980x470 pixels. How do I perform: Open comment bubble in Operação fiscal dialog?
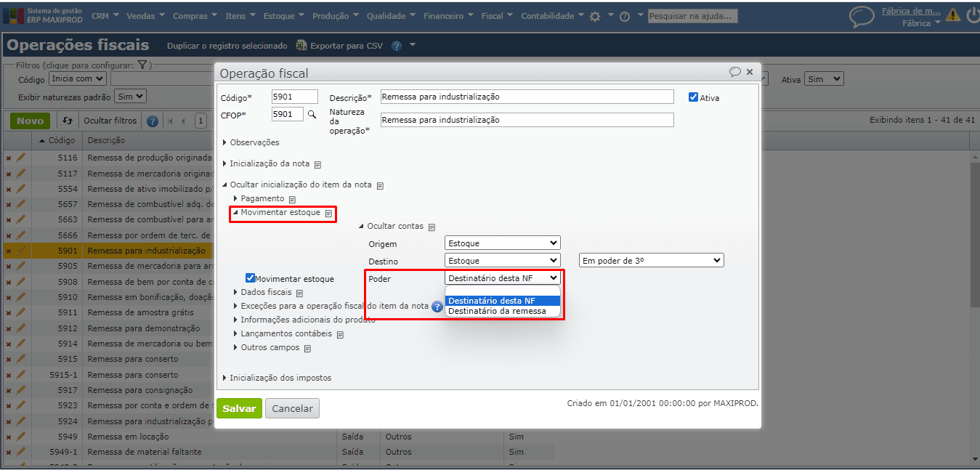pyautogui.click(x=735, y=72)
